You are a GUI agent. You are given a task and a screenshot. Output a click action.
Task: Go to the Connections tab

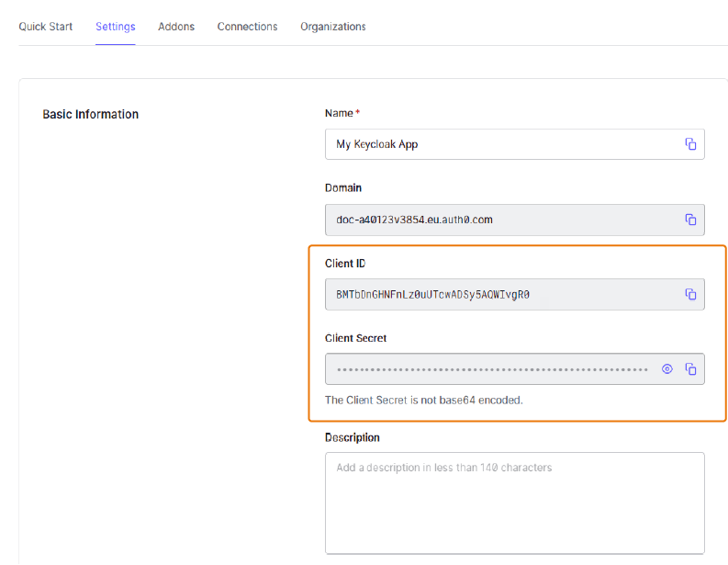pos(247,27)
